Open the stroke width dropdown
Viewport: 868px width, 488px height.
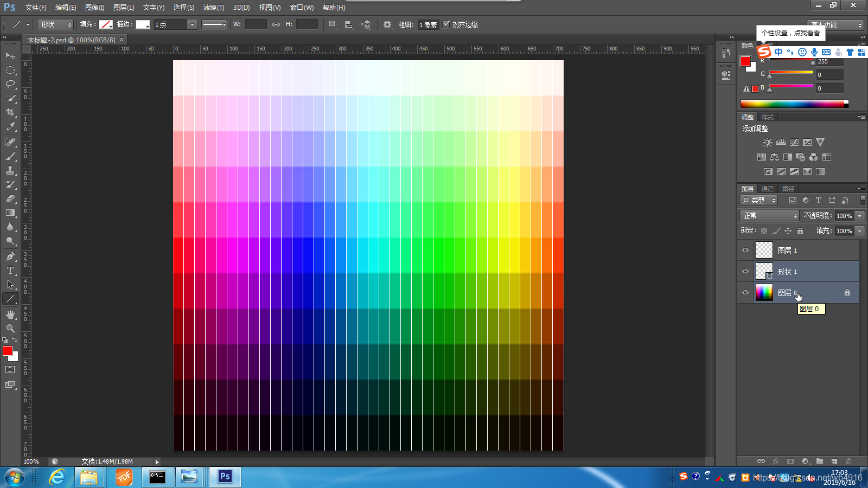coord(192,24)
